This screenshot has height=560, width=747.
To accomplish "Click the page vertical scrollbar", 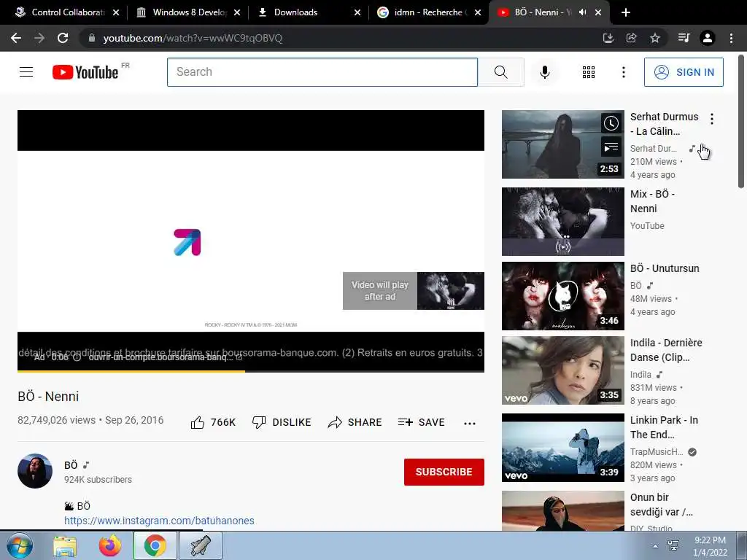I will pyautogui.click(x=741, y=122).
